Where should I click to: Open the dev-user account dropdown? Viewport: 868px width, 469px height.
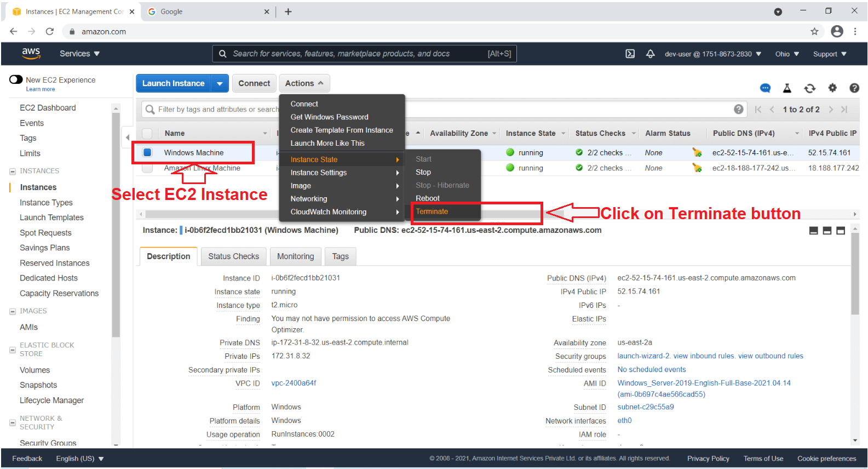click(713, 54)
